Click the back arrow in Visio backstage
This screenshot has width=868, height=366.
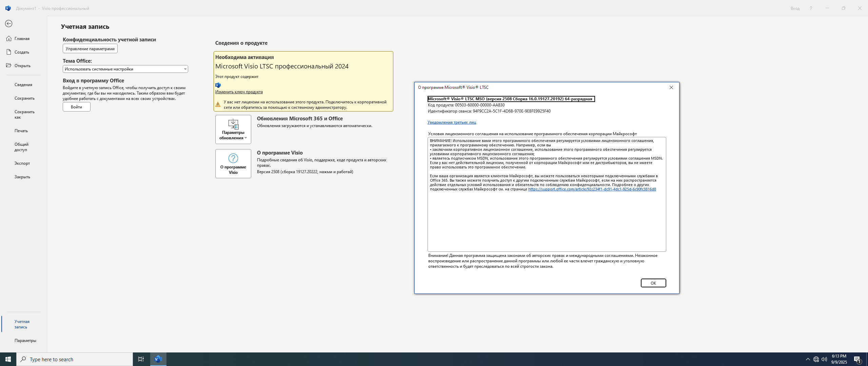(x=9, y=24)
